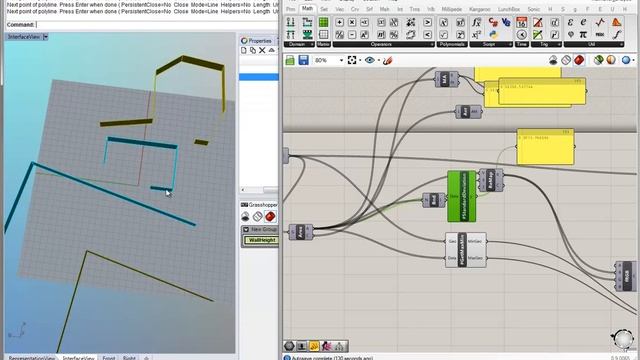Choose the Addition operator icon
The image size is (640, 360).
click(x=339, y=22)
